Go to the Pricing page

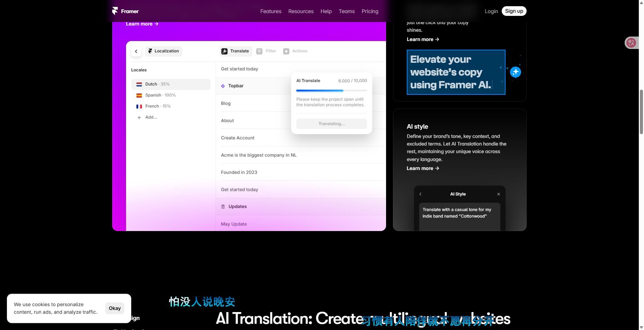369,11
